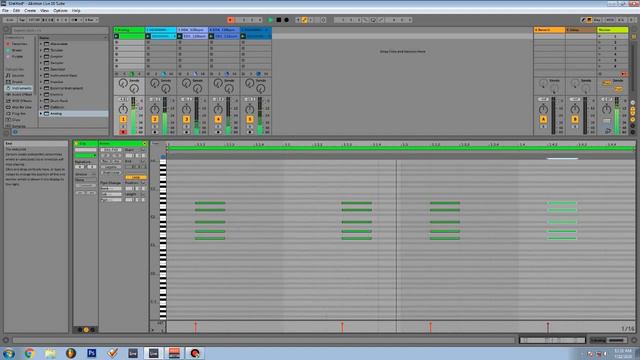The width and height of the screenshot is (640, 360).
Task: Start playback with the green Play button
Action: (x=271, y=20)
